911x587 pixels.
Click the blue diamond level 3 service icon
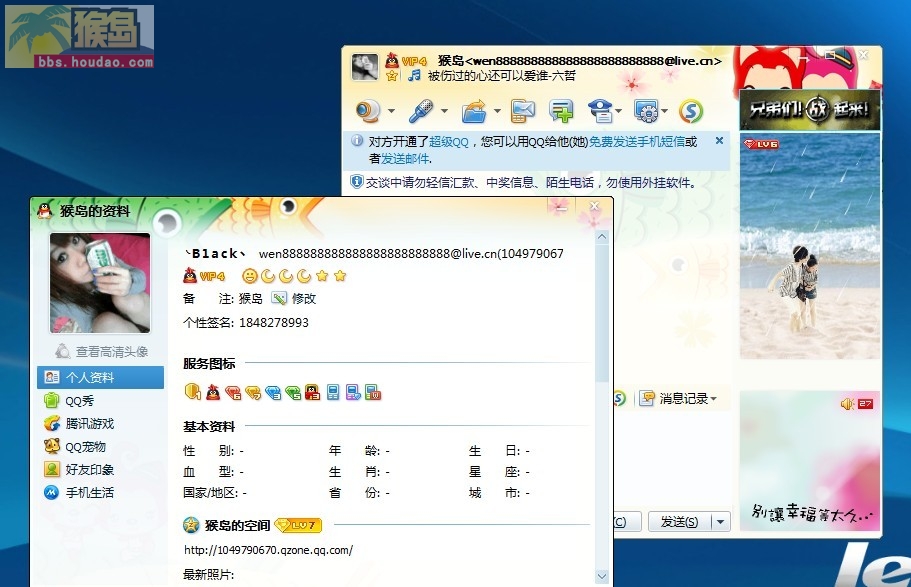tap(273, 393)
